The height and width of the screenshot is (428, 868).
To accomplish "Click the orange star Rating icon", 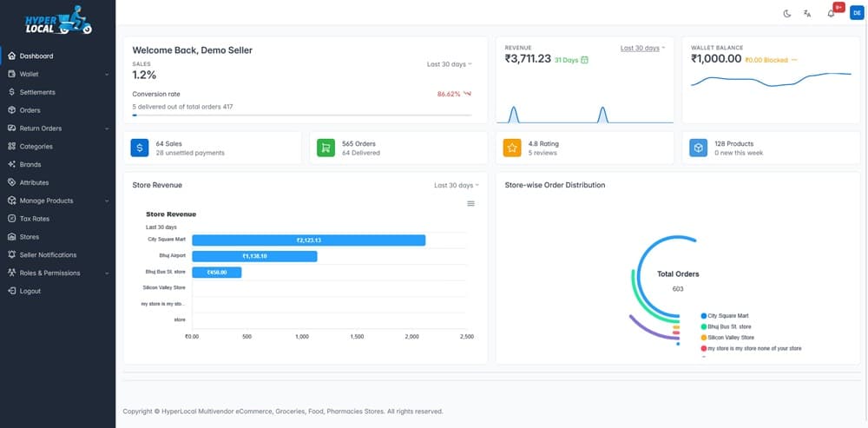I will 512,148.
